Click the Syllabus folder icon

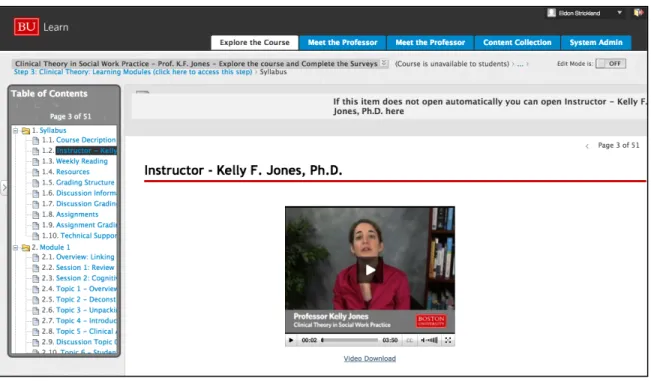coord(26,131)
